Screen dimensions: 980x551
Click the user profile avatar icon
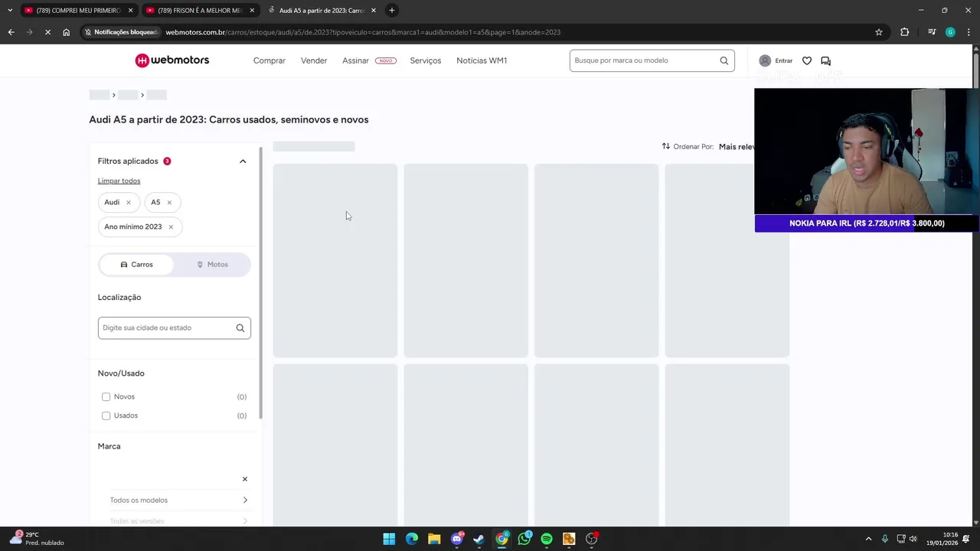(x=765, y=60)
